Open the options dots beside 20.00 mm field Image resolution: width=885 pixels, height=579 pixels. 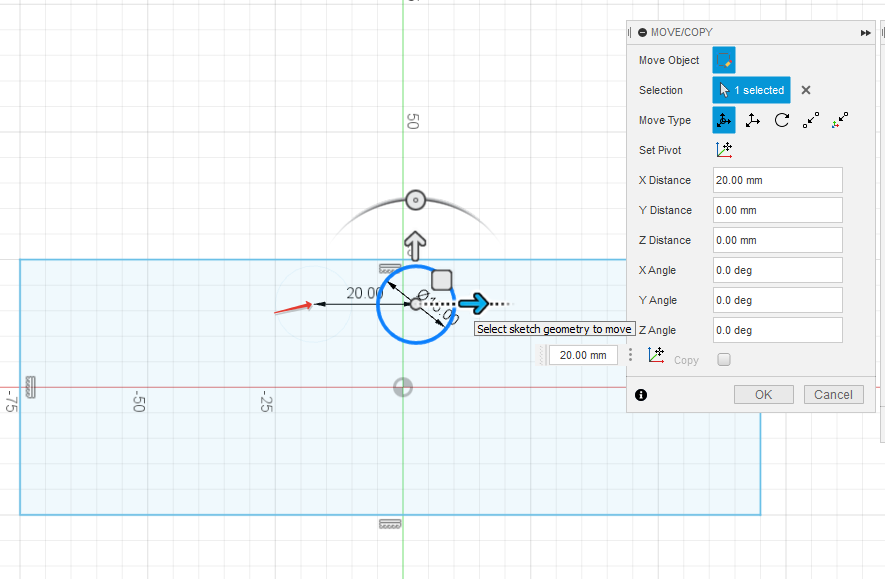(631, 355)
